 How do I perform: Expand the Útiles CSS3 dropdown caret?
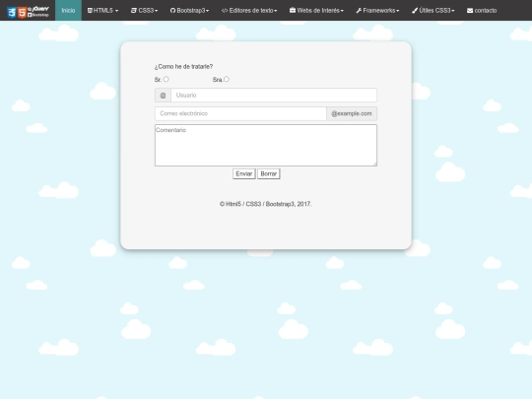[x=453, y=11]
